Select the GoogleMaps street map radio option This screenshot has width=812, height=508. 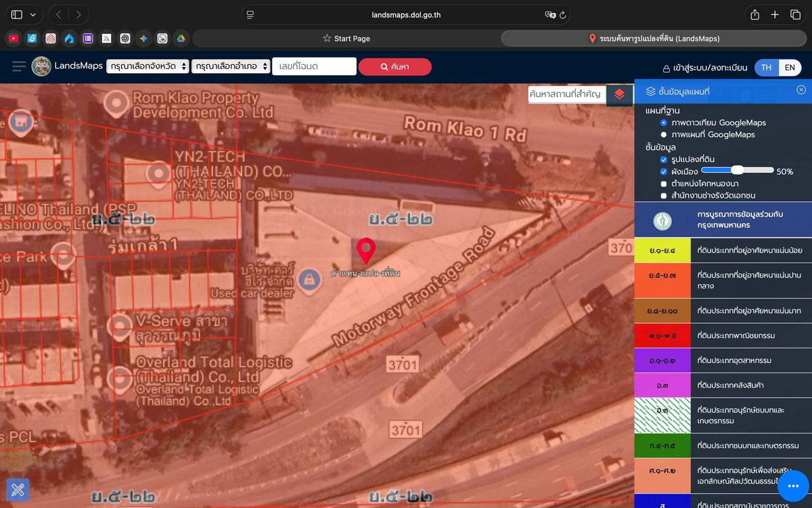(664, 135)
